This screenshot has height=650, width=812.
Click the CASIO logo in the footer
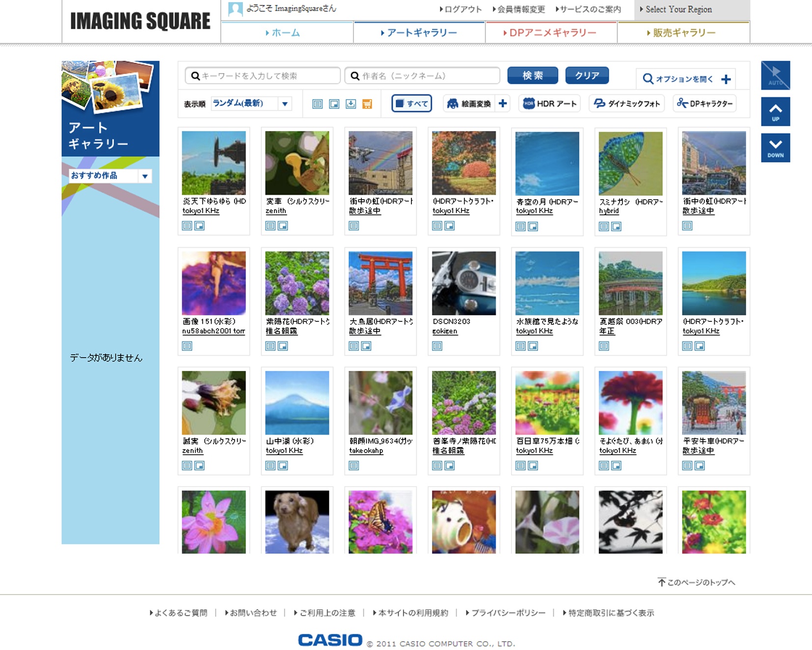tap(330, 640)
